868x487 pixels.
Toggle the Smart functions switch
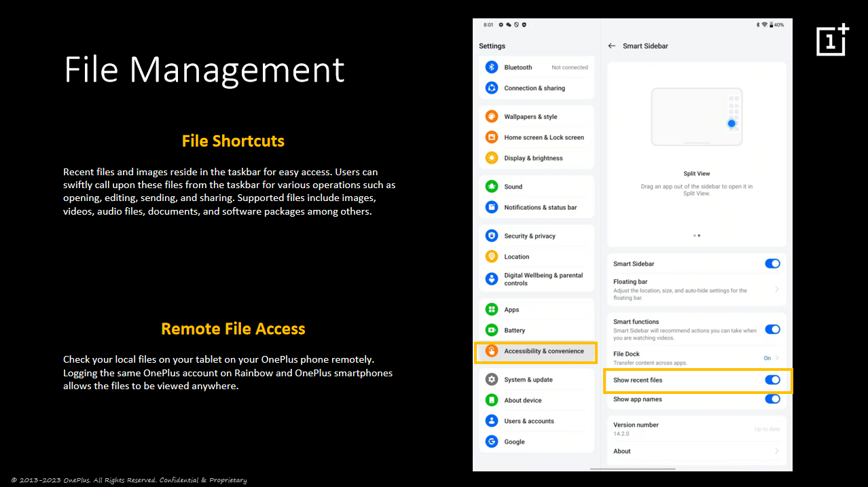[772, 329]
